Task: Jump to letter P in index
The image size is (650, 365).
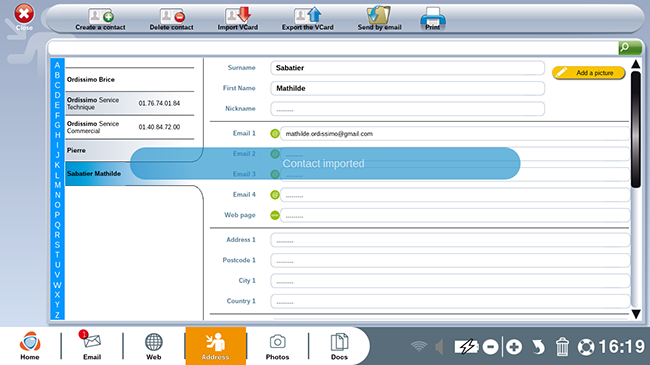Action: [57, 215]
